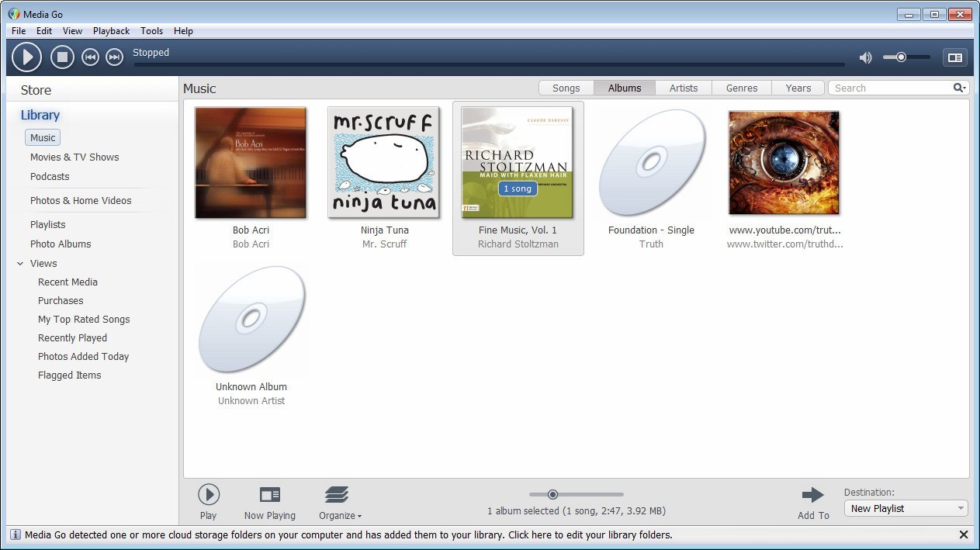Select the Now Playing icon in bottom toolbar
980x550 pixels.
[x=269, y=494]
